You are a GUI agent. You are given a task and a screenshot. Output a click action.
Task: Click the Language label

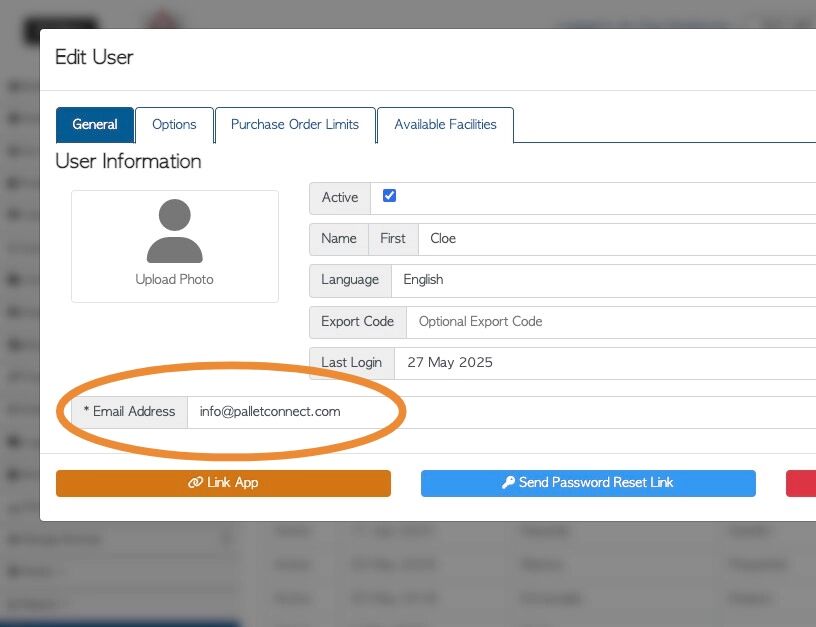click(x=350, y=280)
